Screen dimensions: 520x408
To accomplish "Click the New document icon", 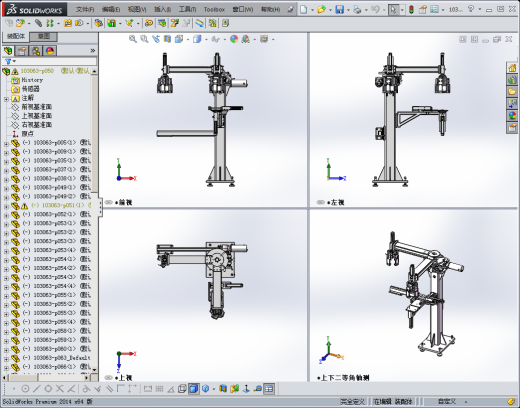I will click(x=303, y=10).
